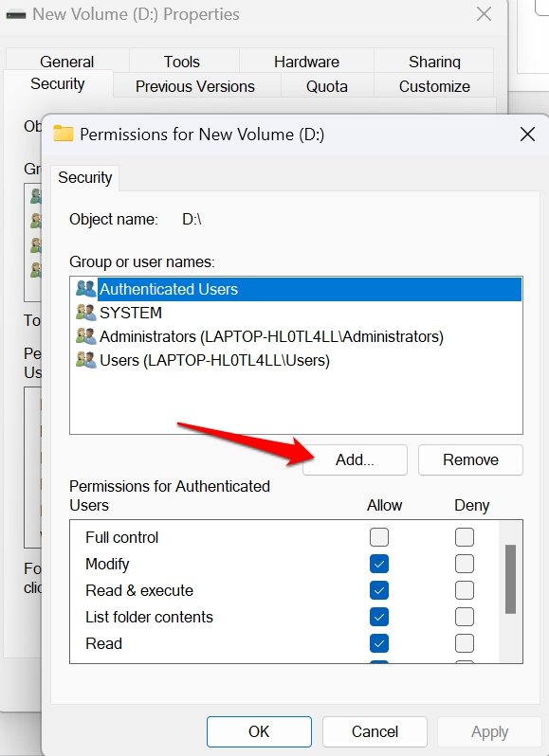Untick Allow checkbox for Read & execute
Screen dimensions: 549x756
coord(379,590)
